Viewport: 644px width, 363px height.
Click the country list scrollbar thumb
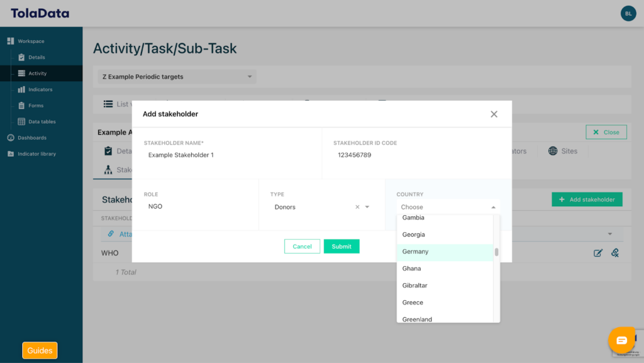[496, 252]
